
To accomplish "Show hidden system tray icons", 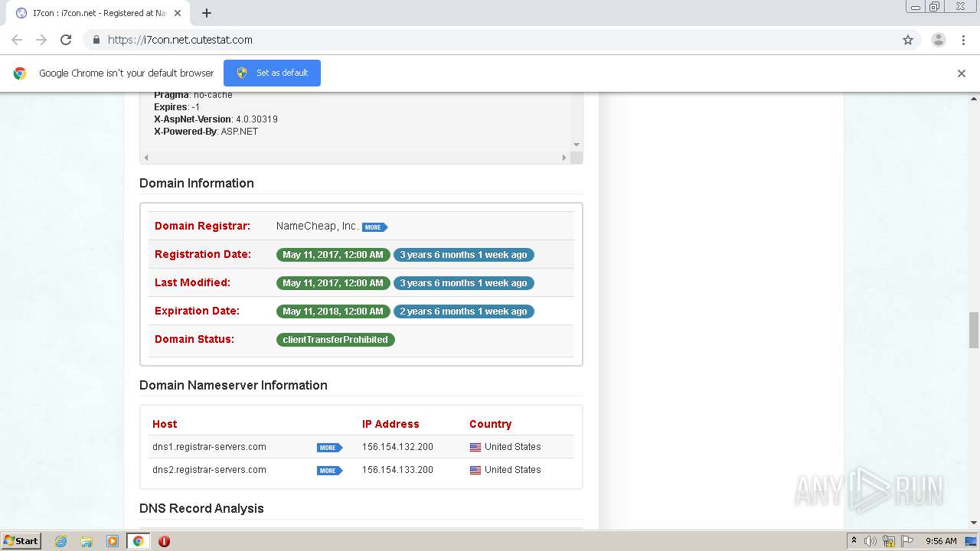I will pos(854,541).
